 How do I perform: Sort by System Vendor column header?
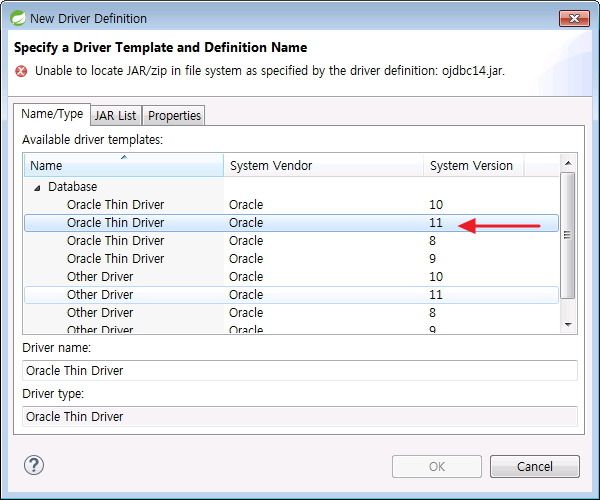(x=323, y=165)
